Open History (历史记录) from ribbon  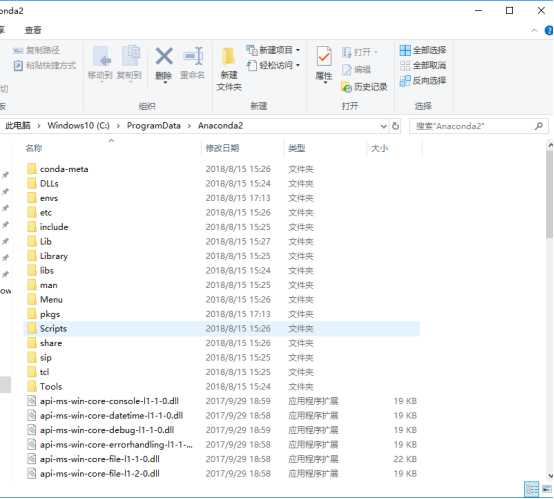click(364, 87)
